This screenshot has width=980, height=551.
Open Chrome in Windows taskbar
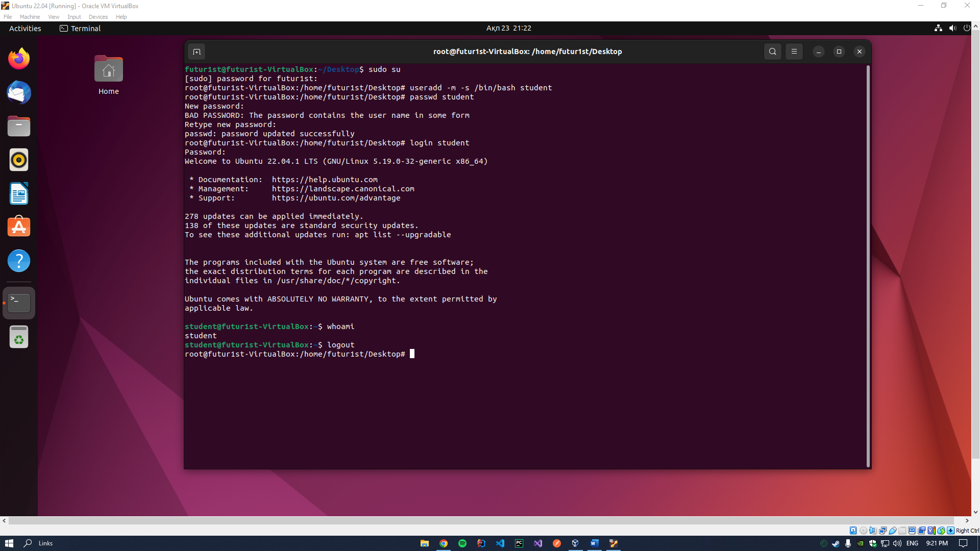point(444,543)
